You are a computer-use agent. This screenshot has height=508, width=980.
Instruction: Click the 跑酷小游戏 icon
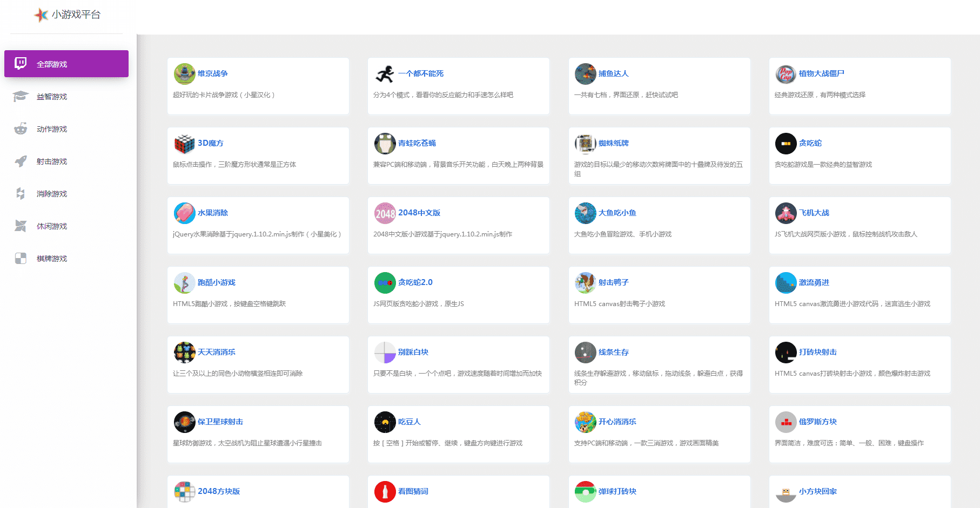click(185, 283)
